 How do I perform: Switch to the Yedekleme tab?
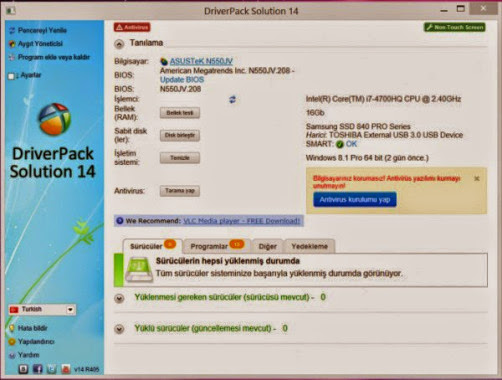click(x=309, y=246)
